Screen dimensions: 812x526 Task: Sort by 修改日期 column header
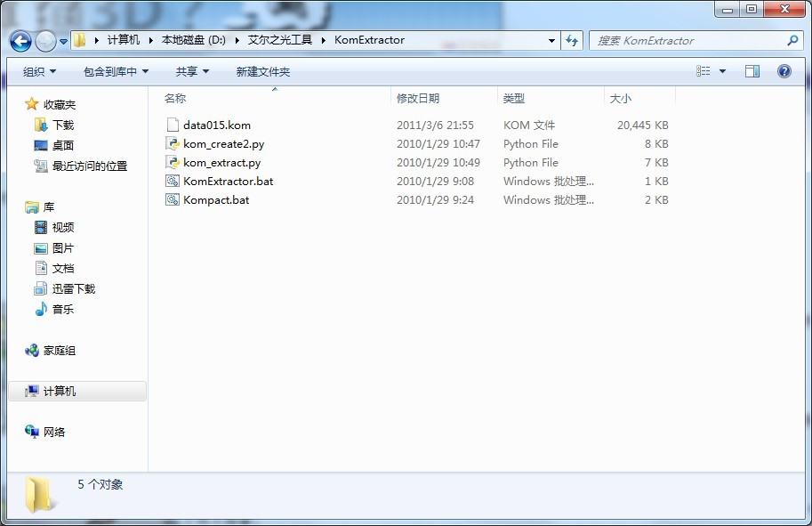445,99
